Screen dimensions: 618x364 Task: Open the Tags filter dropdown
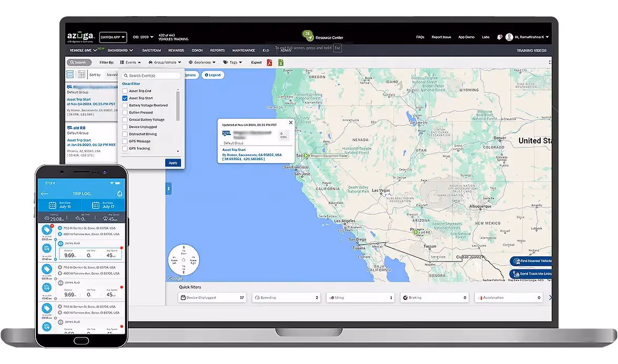point(232,62)
